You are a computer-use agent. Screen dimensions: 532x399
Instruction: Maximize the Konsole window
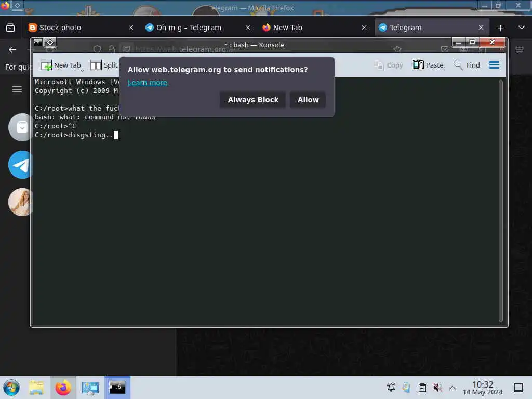472,43
